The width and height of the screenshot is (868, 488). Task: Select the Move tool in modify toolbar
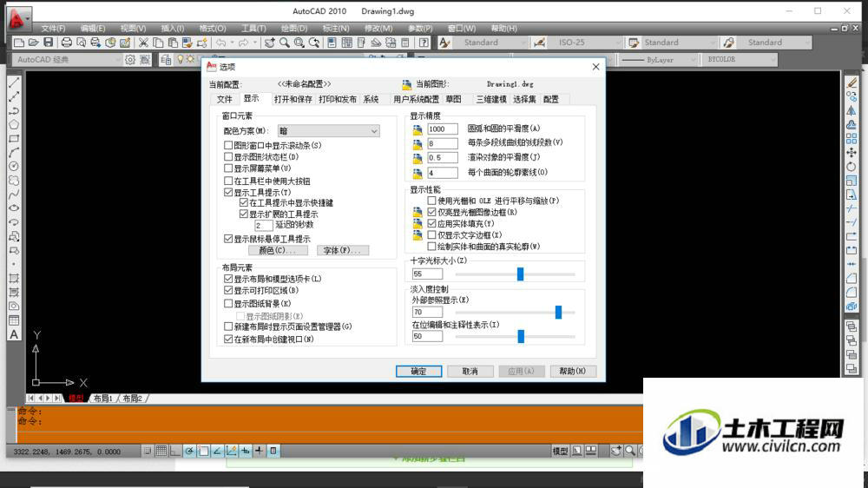pyautogui.click(x=852, y=152)
